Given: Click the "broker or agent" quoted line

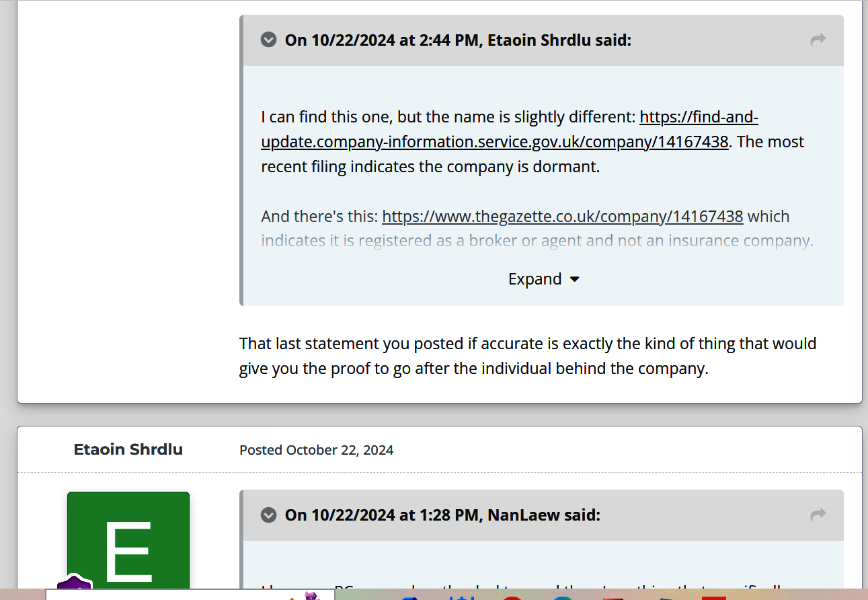Looking at the screenshot, I should pyautogui.click(x=537, y=240).
